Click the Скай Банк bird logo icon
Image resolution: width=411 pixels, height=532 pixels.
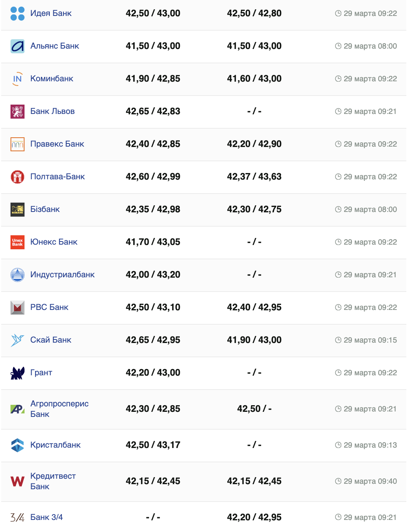pyautogui.click(x=18, y=340)
